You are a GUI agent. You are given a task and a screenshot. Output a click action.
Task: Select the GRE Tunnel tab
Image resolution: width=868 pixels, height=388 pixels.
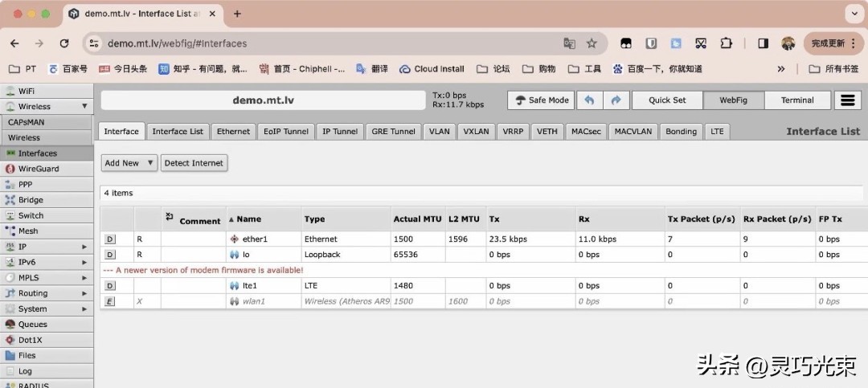click(x=393, y=131)
